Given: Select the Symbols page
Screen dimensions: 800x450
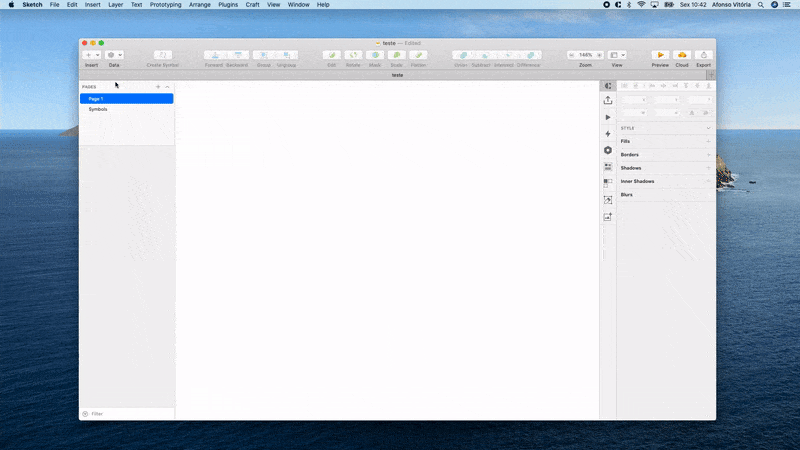Looking at the screenshot, I should 98,109.
